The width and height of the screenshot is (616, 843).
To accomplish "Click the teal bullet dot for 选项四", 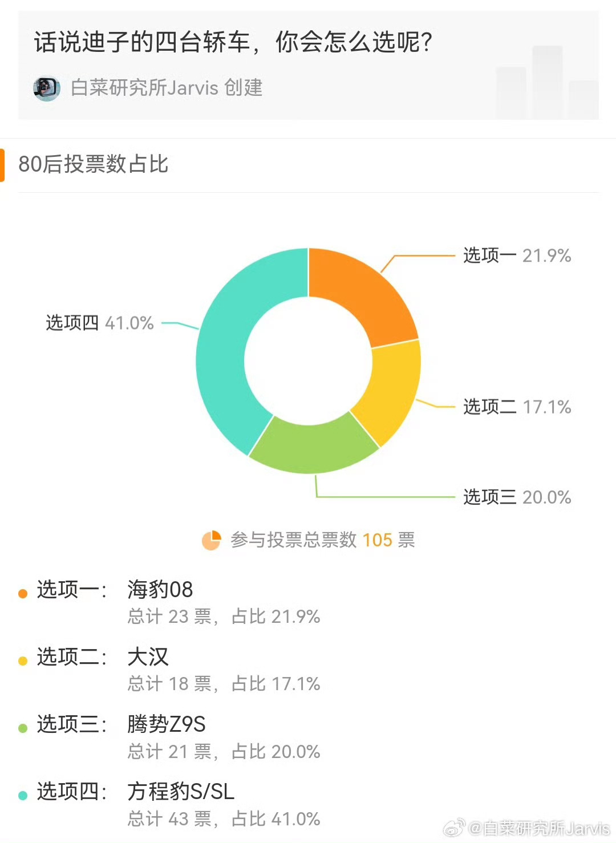I will [x=23, y=796].
